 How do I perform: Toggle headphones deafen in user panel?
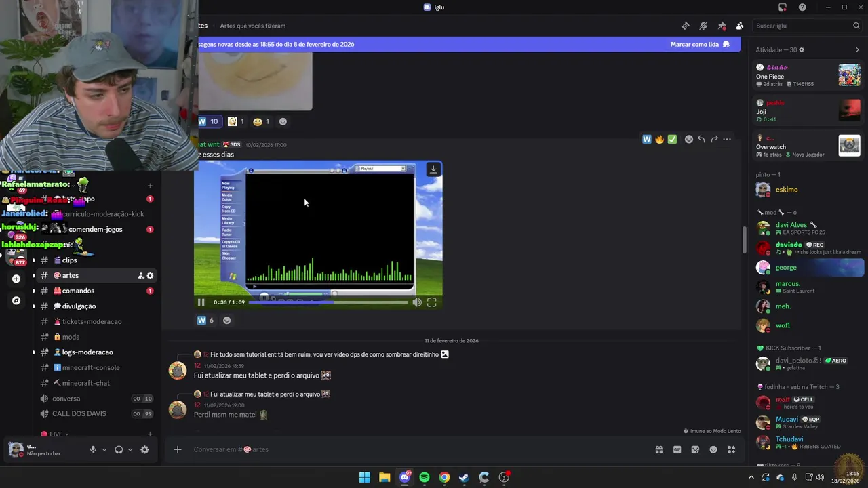pos(119,449)
